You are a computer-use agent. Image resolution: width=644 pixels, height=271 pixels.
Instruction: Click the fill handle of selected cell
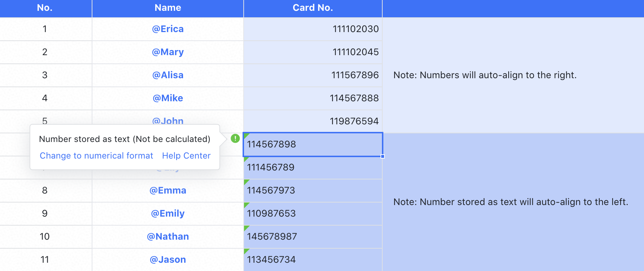tap(383, 156)
